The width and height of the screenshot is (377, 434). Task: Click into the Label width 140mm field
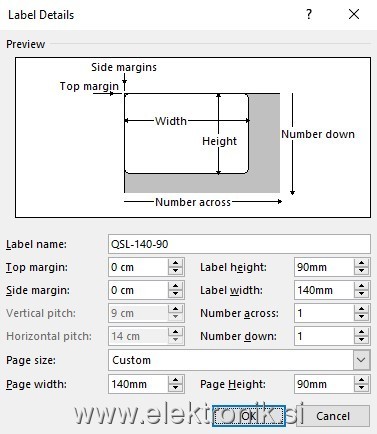(324, 290)
